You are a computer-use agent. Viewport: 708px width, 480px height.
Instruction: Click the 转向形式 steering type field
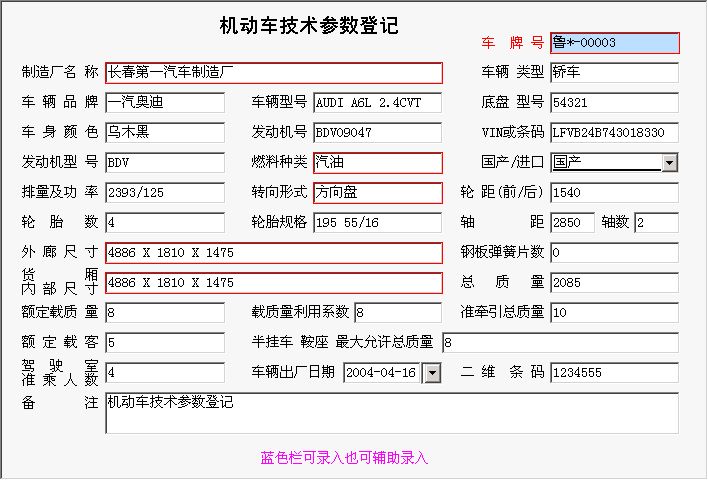tap(376, 193)
